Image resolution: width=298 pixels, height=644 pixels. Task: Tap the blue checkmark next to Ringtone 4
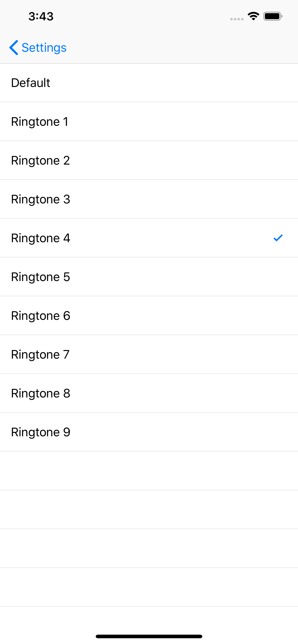tap(278, 238)
